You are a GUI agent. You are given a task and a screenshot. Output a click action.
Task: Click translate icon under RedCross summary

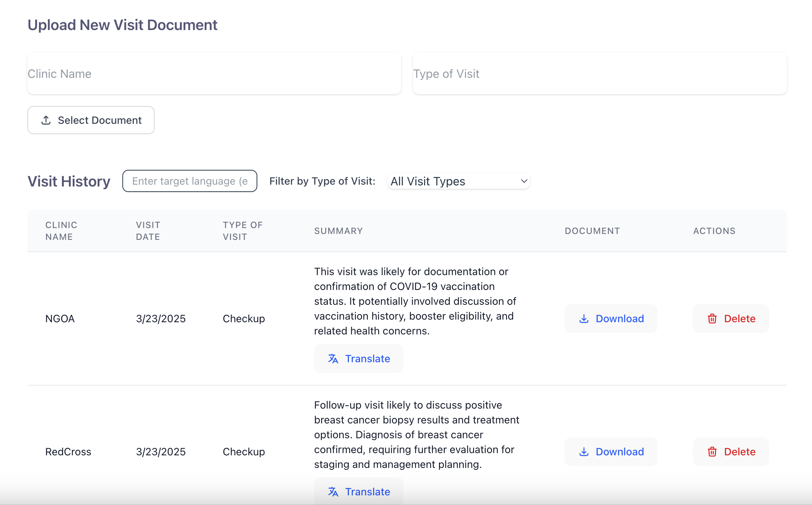click(x=333, y=492)
